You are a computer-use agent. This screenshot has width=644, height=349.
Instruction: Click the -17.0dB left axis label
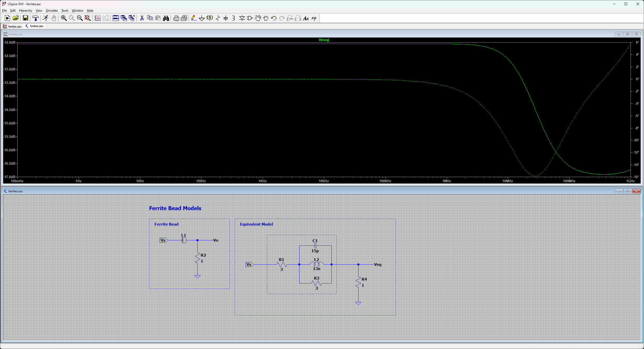pos(9,177)
